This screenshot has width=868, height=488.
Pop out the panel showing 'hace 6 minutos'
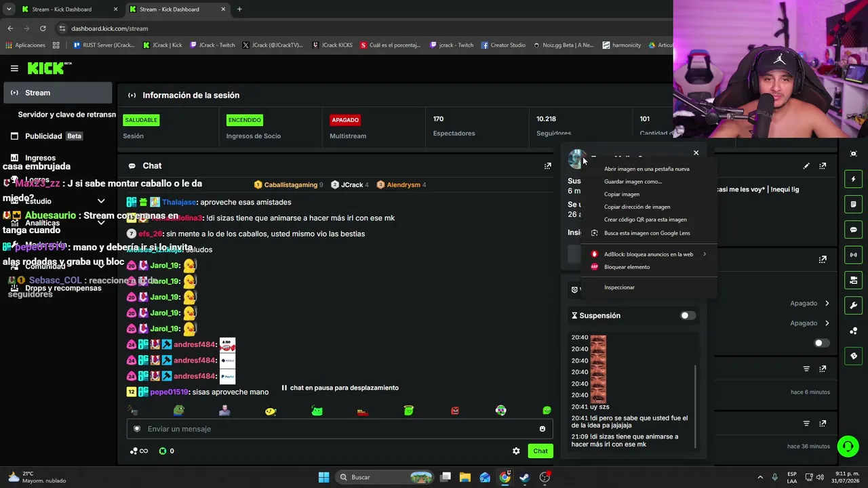(x=823, y=369)
